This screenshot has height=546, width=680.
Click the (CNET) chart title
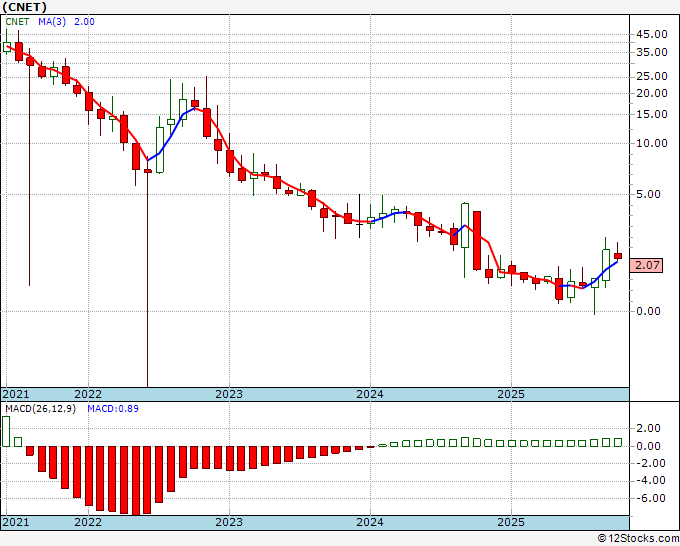24,7
